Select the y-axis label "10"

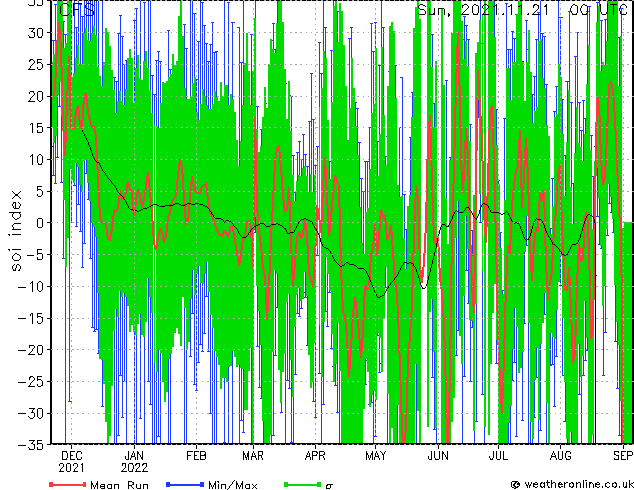[36, 160]
